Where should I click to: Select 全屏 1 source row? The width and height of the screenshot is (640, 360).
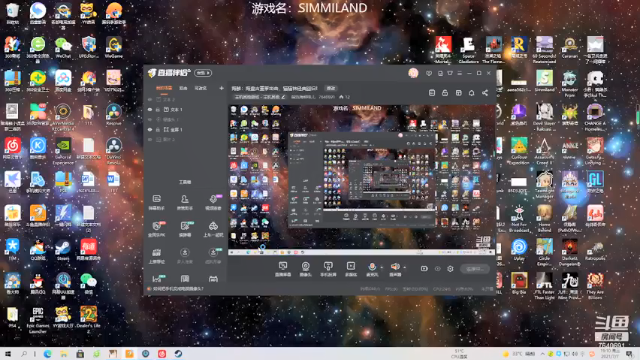tap(186, 130)
